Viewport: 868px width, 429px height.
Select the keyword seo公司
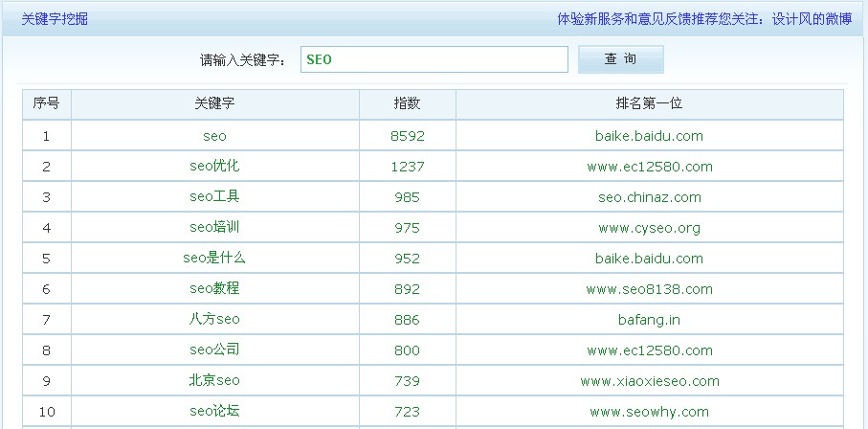tap(214, 350)
